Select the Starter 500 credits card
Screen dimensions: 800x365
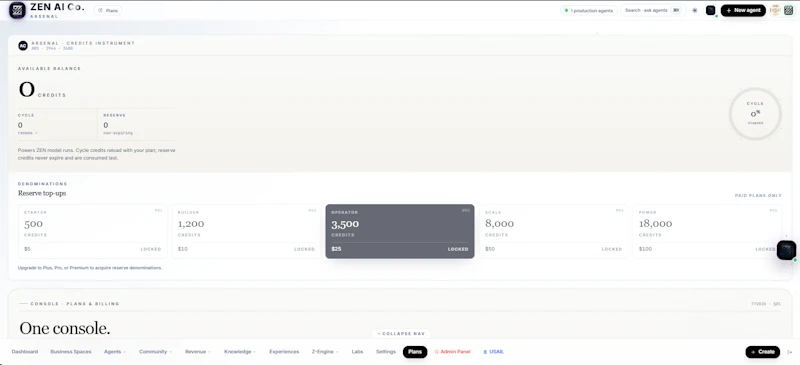[x=93, y=231]
